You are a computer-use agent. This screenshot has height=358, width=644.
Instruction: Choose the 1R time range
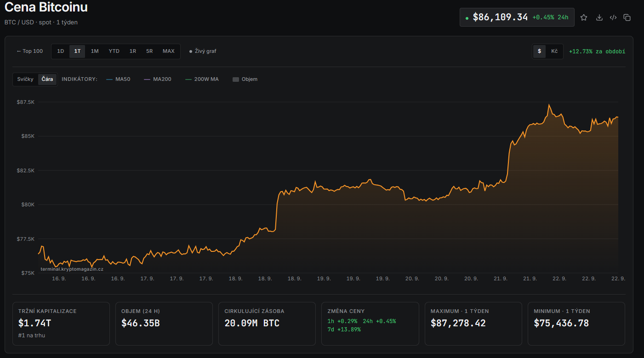133,51
